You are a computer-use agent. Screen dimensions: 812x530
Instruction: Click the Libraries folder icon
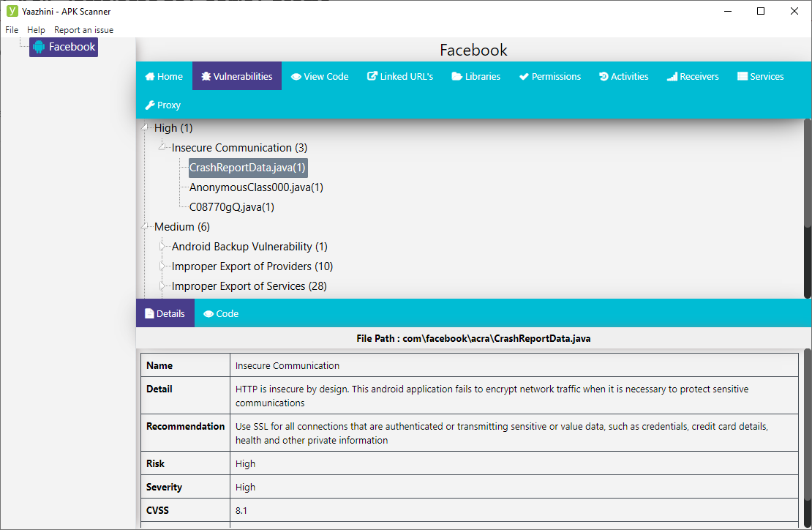pyautogui.click(x=456, y=77)
